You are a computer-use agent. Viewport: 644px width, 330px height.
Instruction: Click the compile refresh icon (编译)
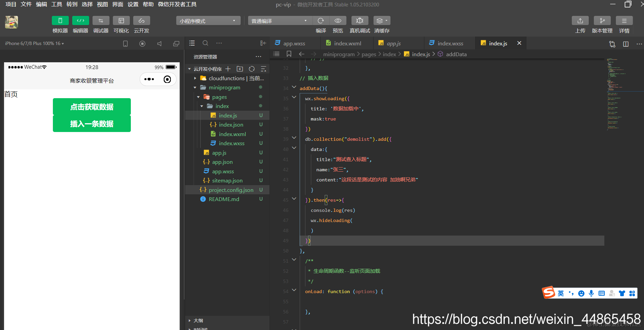(x=321, y=21)
